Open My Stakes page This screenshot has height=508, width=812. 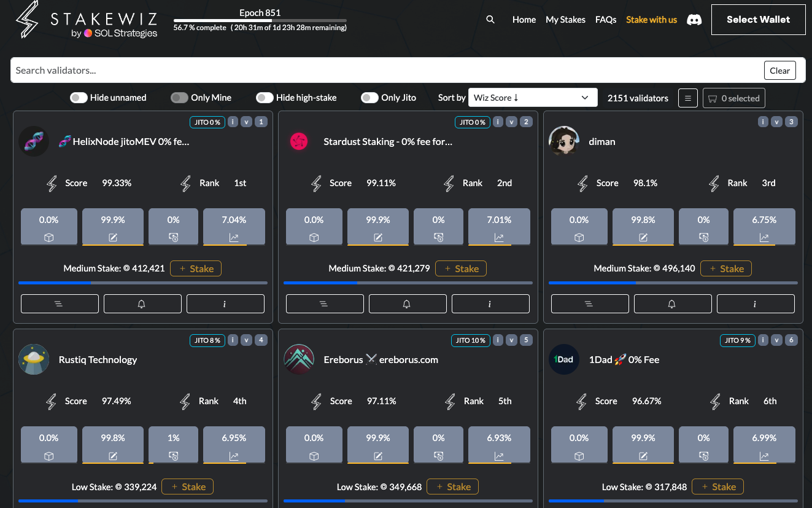pyautogui.click(x=566, y=20)
